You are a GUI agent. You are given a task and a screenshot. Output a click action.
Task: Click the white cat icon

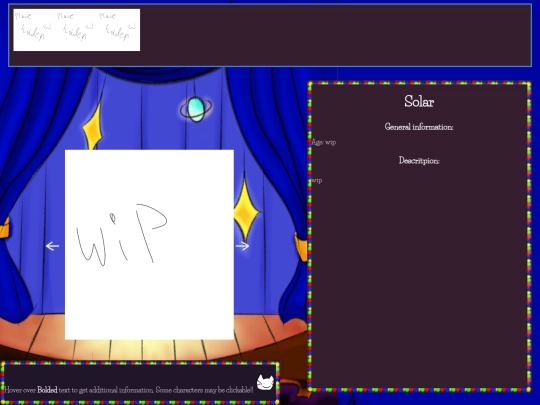266,383
